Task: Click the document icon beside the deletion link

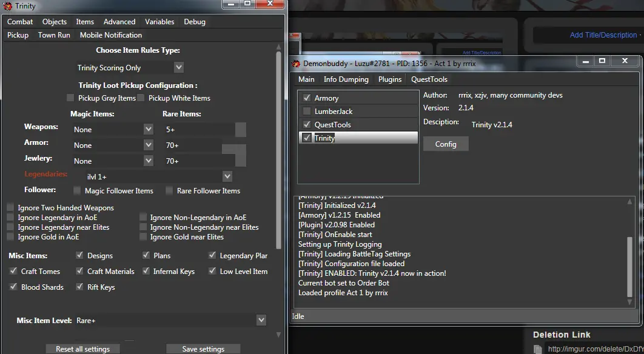Action: click(537, 349)
